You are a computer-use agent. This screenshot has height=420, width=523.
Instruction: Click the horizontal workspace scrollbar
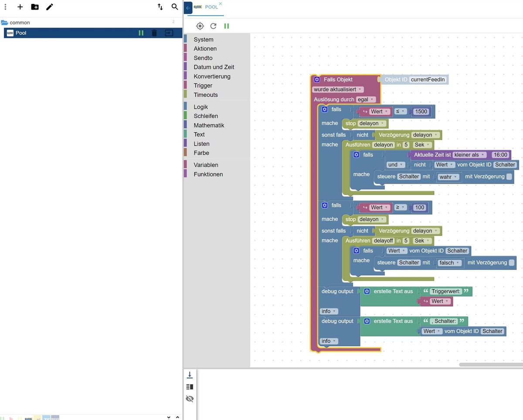point(490,364)
